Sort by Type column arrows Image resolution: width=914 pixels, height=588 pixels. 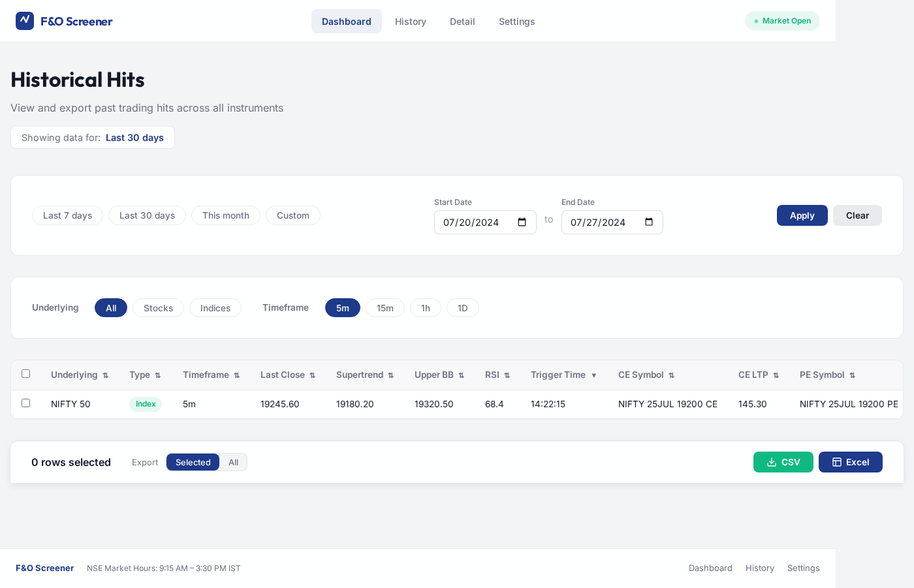(157, 375)
